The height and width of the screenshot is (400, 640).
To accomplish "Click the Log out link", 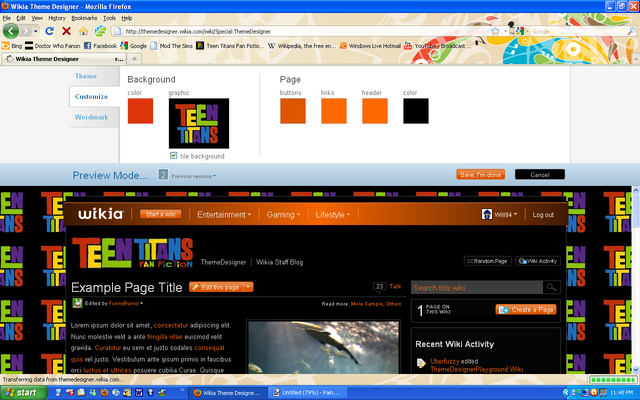I will point(543,215).
